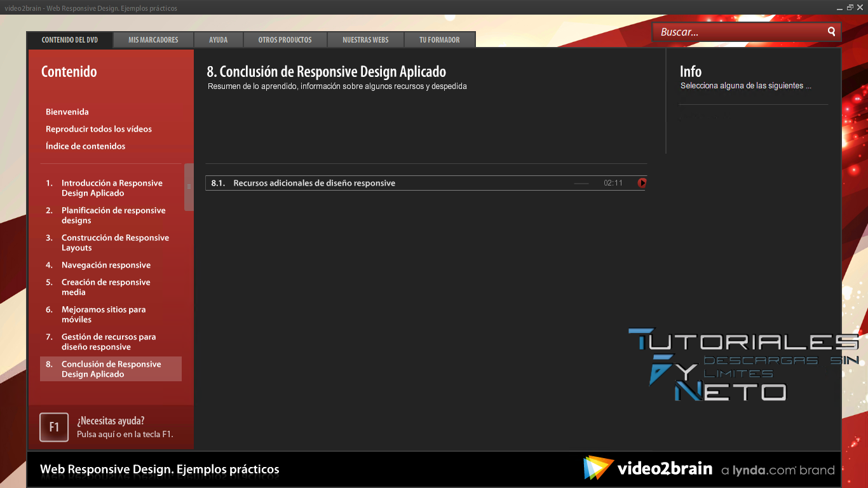Click the Contenido sidebar heading

tap(69, 72)
